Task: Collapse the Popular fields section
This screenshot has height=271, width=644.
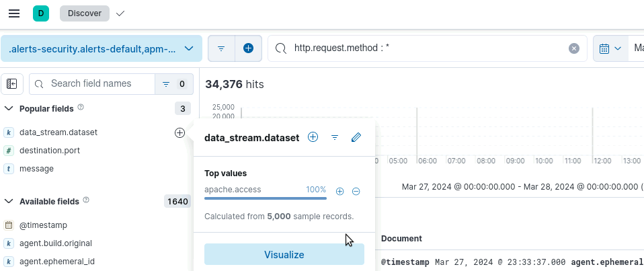Action: click(9, 108)
